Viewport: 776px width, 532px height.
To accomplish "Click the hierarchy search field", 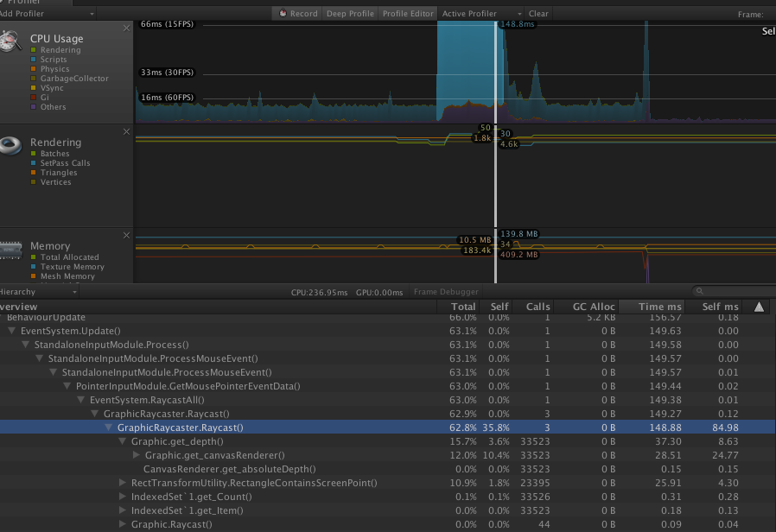I will pos(734,291).
